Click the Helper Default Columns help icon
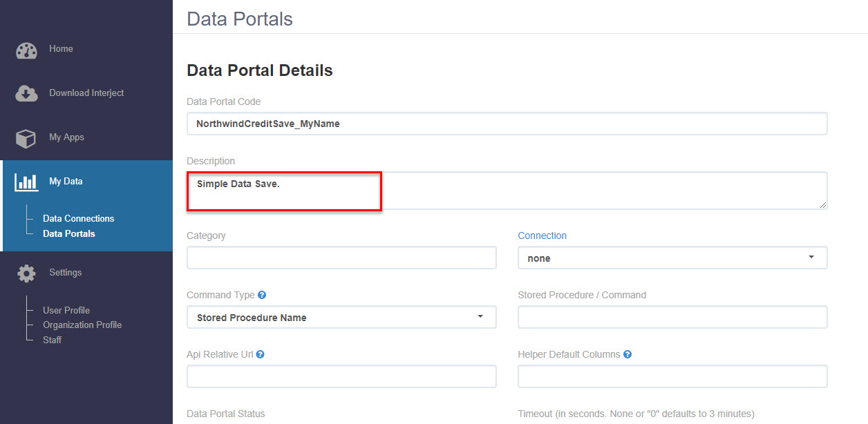 click(628, 354)
